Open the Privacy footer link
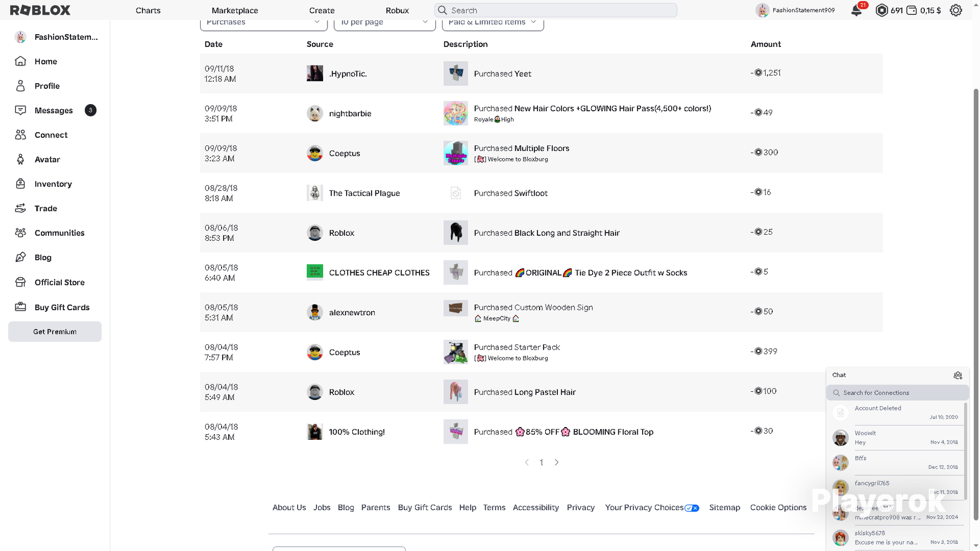Screen dimensions: 980x551 580,507
